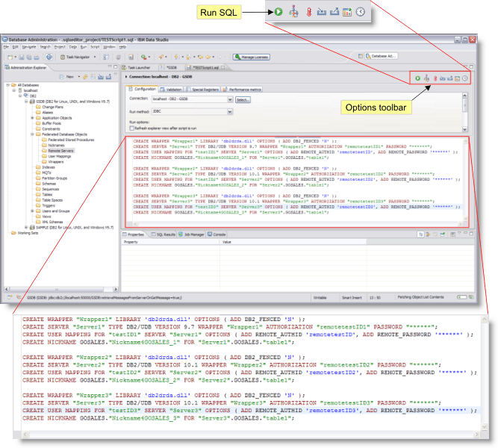Expand the SAMPLE database node
This screenshot has height=448, width=498.
[26, 227]
